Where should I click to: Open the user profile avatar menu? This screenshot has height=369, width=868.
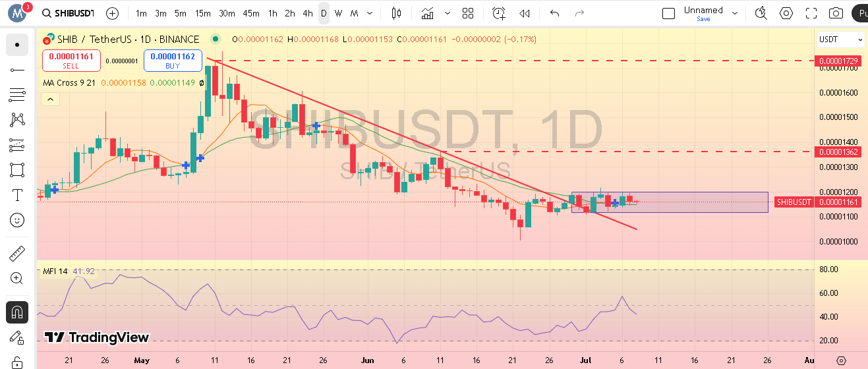pyautogui.click(x=17, y=13)
